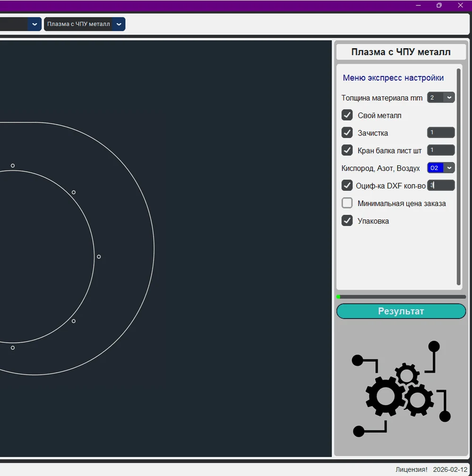Image resolution: width=472 pixels, height=476 pixels.
Task: Expand the leftmost partially hidden dropdown arrow
Action: point(34,24)
